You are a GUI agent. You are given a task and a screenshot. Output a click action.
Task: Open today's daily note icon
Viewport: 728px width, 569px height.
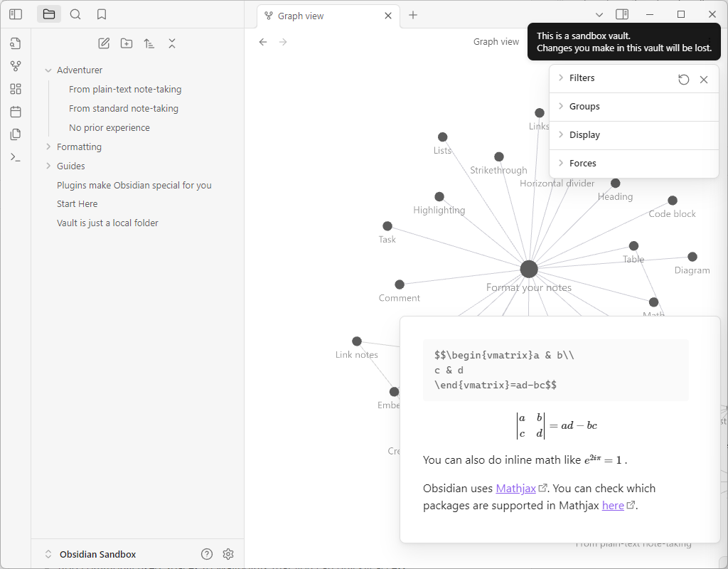[16, 112]
